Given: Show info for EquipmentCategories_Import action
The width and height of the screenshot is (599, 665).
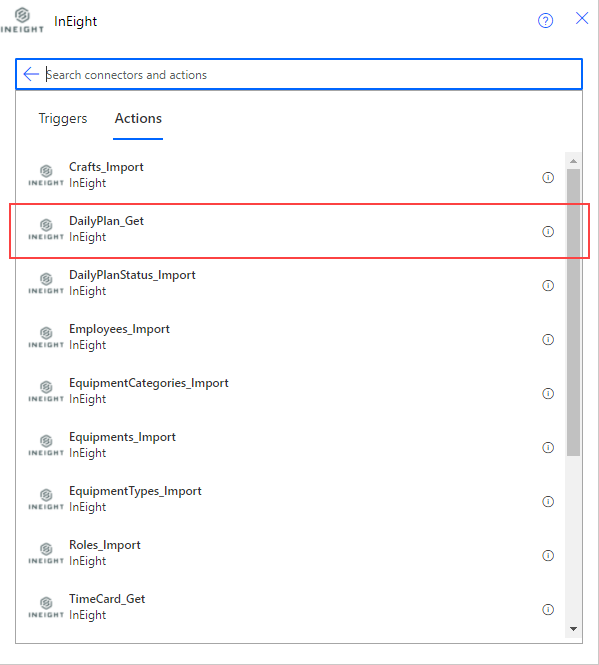Looking at the screenshot, I should click(548, 394).
